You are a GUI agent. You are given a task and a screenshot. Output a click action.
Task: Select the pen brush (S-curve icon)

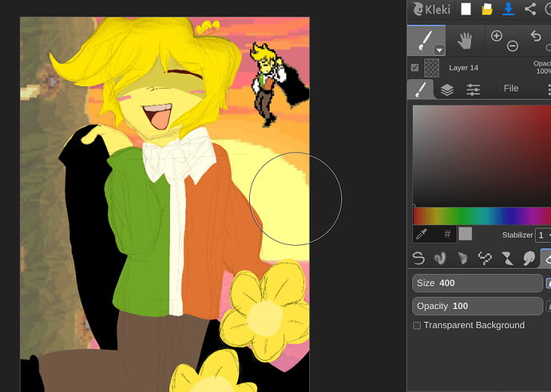(x=418, y=258)
